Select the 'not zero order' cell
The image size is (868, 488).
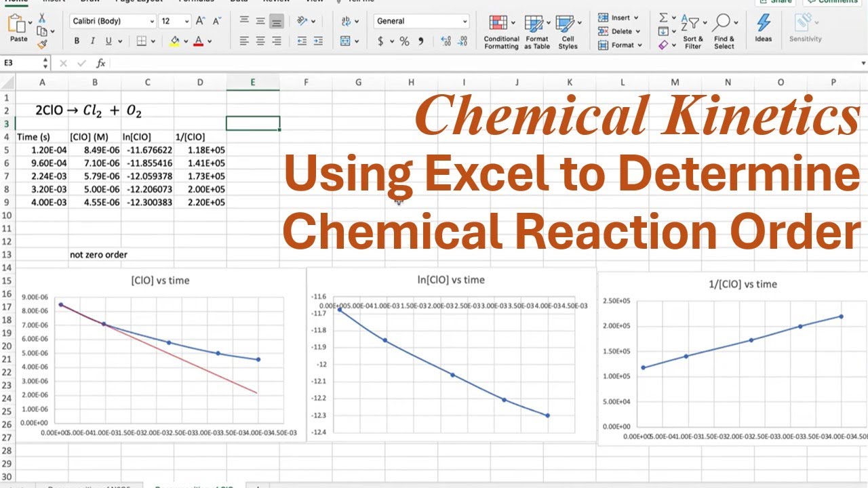[95, 255]
